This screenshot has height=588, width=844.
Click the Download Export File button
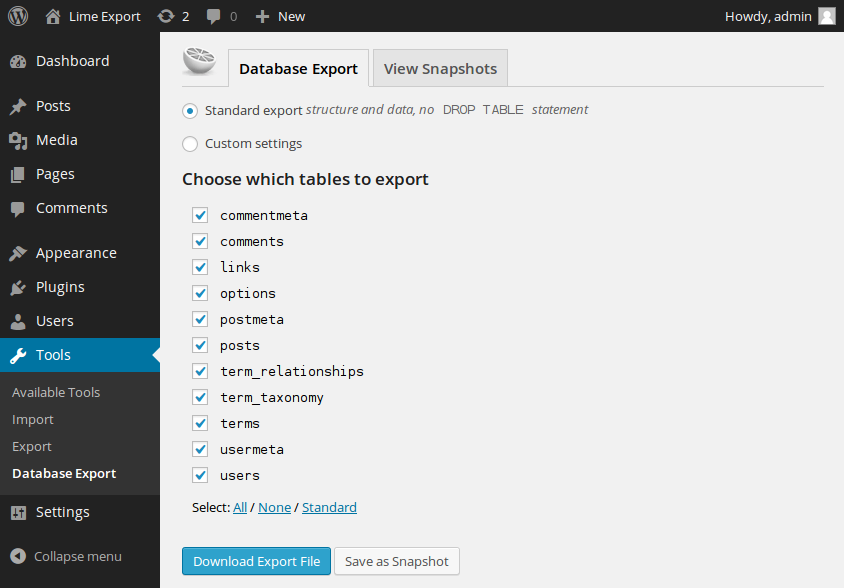click(x=256, y=561)
